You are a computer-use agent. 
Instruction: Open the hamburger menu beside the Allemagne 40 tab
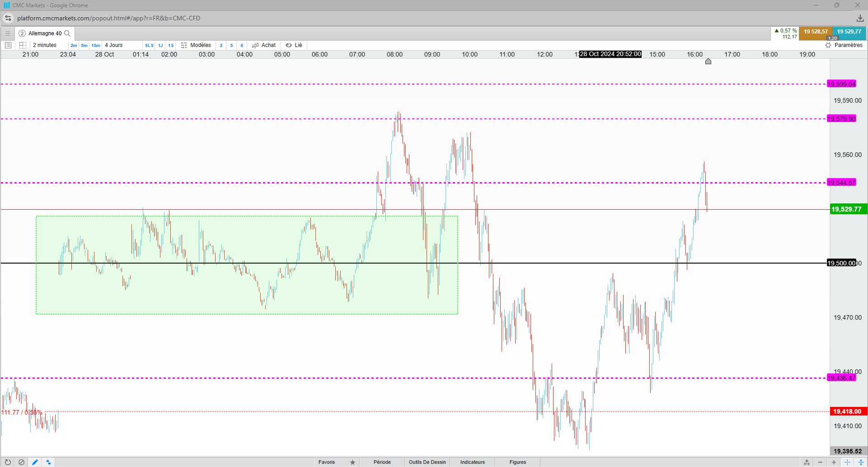8,33
